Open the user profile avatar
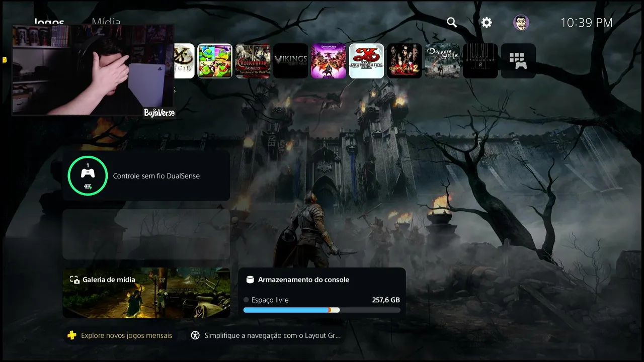The image size is (644, 362). pos(521,23)
